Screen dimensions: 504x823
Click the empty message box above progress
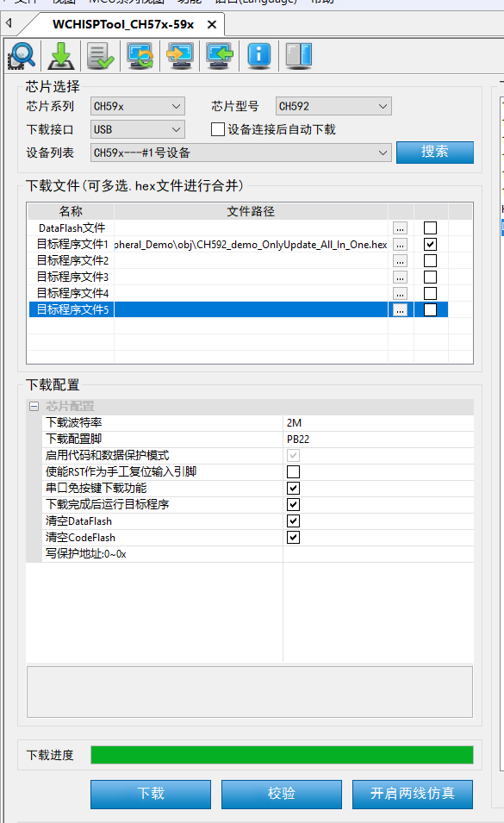coord(250,692)
